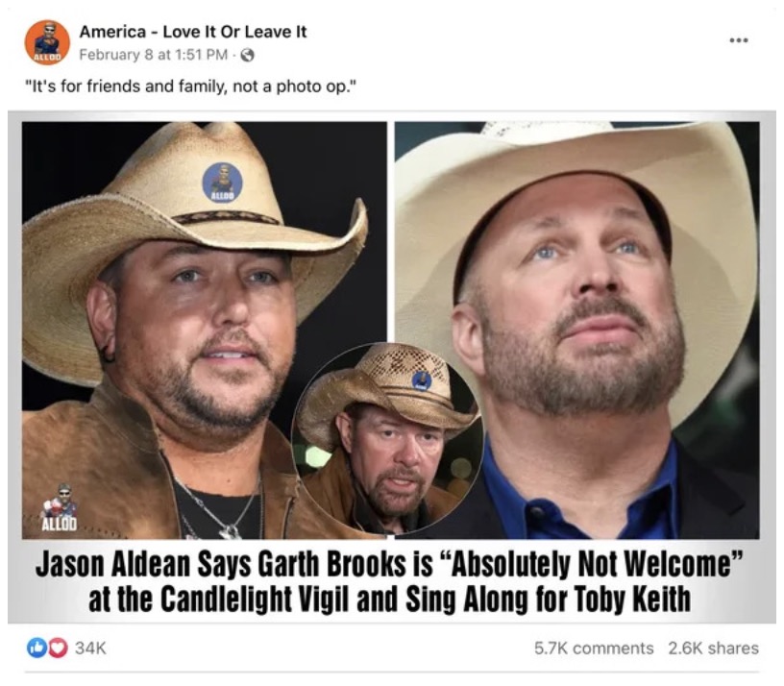Open the right photo of man in white cowboy hat
This screenshot has height=686, width=784.
(x=577, y=330)
